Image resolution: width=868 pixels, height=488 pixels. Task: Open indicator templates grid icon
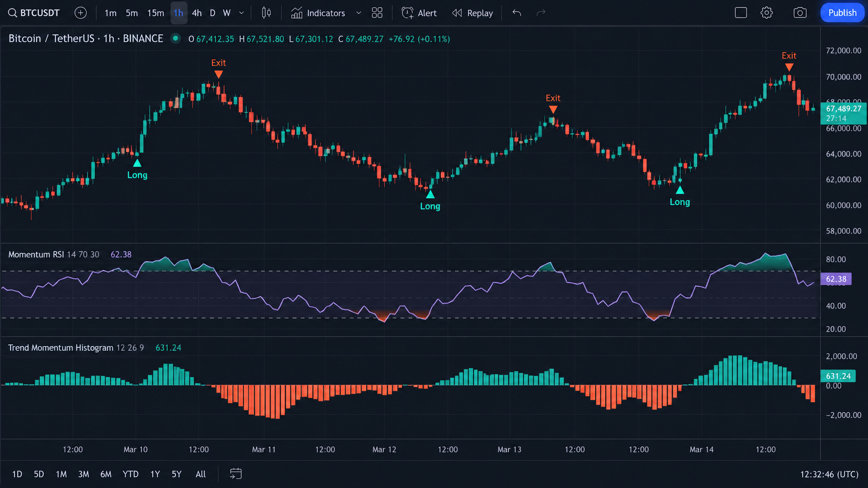click(377, 12)
